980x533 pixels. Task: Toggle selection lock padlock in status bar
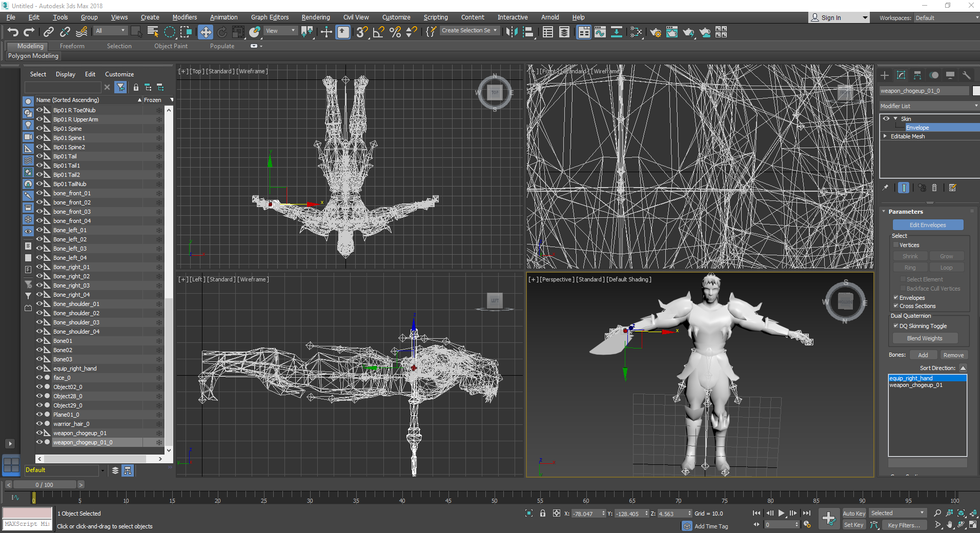543,513
